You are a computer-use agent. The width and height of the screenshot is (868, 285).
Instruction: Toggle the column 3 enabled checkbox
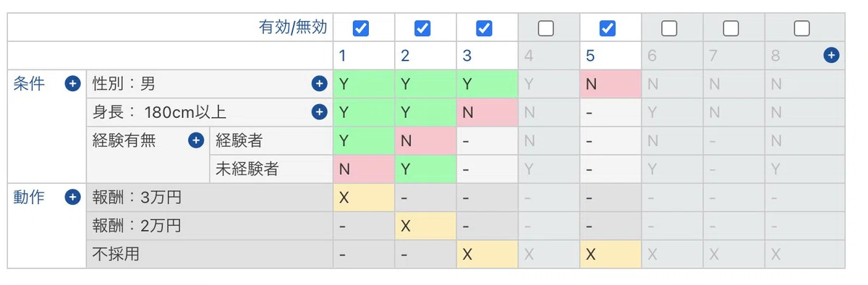[x=484, y=28]
